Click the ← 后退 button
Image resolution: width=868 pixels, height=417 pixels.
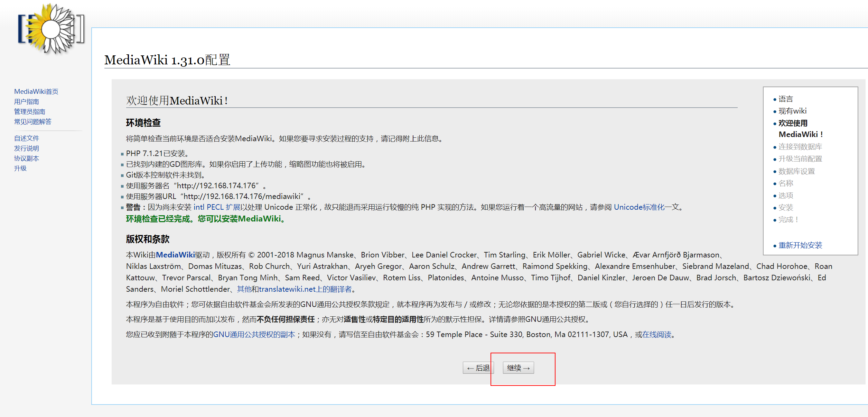click(x=478, y=368)
